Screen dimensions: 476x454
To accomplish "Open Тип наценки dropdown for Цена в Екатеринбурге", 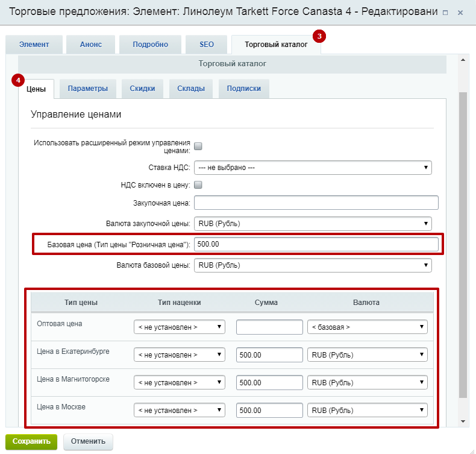I will click(x=180, y=355).
